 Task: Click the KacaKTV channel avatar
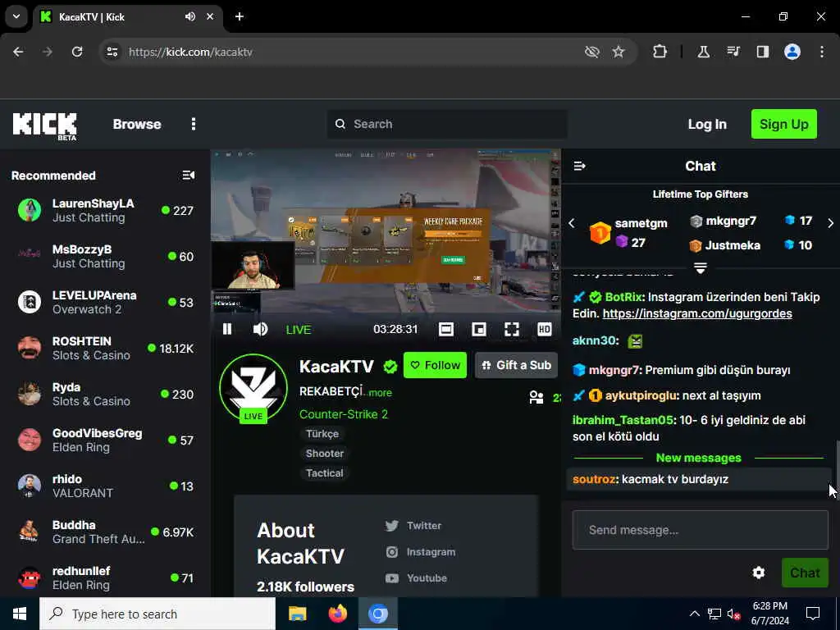pos(253,388)
